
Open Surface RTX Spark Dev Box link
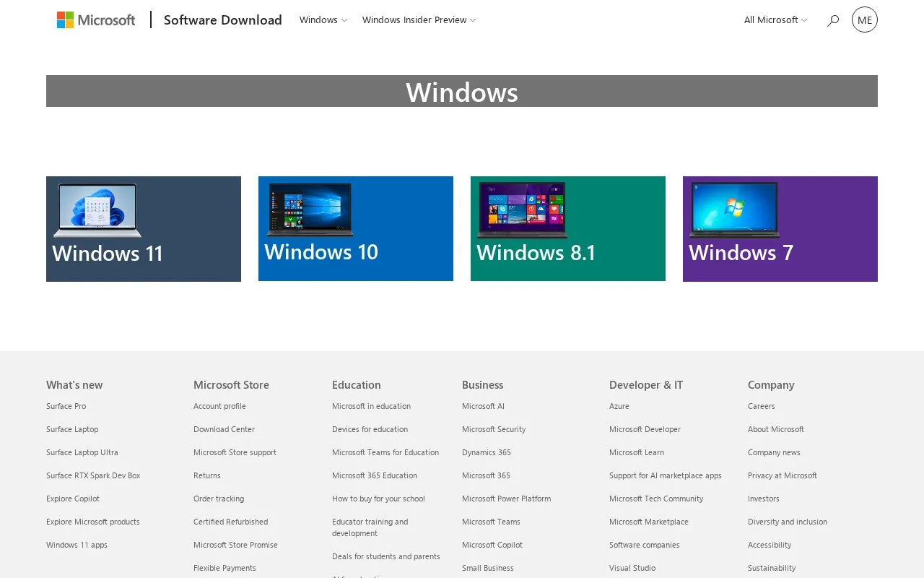tap(93, 475)
